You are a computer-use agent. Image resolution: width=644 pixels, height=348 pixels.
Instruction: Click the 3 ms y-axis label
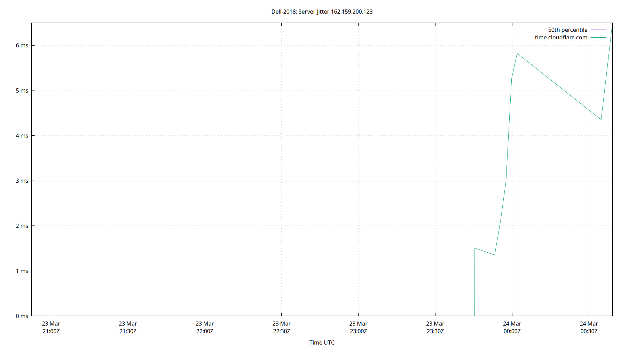21,181
